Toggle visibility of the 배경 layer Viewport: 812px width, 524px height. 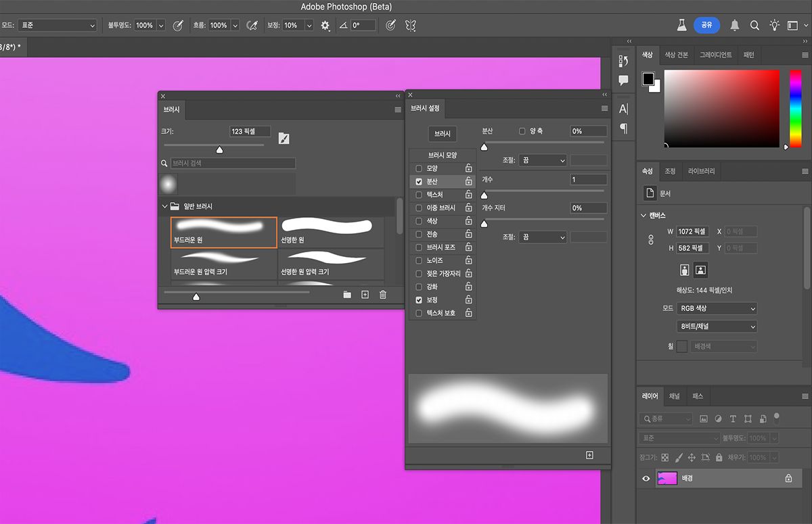click(646, 478)
